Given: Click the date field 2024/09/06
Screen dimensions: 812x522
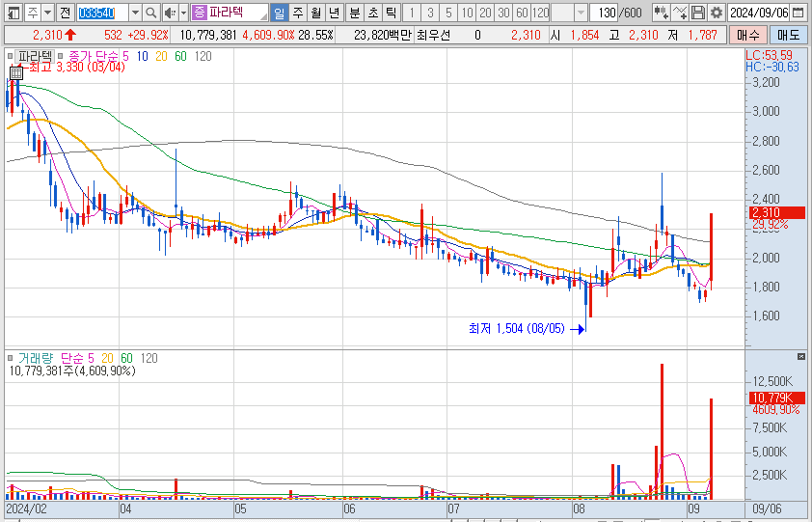Looking at the screenshot, I should click(x=759, y=13).
